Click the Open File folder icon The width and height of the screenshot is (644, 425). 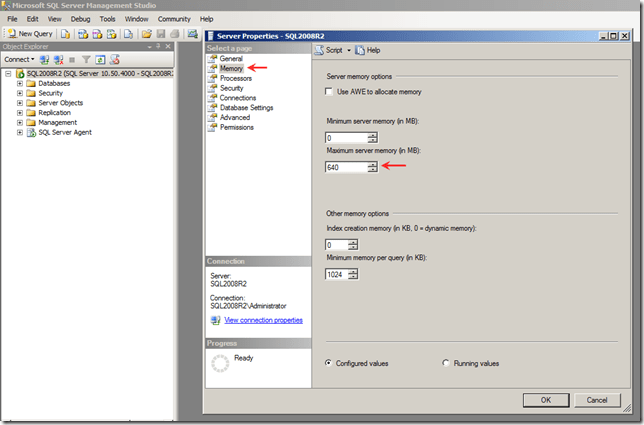(146, 34)
